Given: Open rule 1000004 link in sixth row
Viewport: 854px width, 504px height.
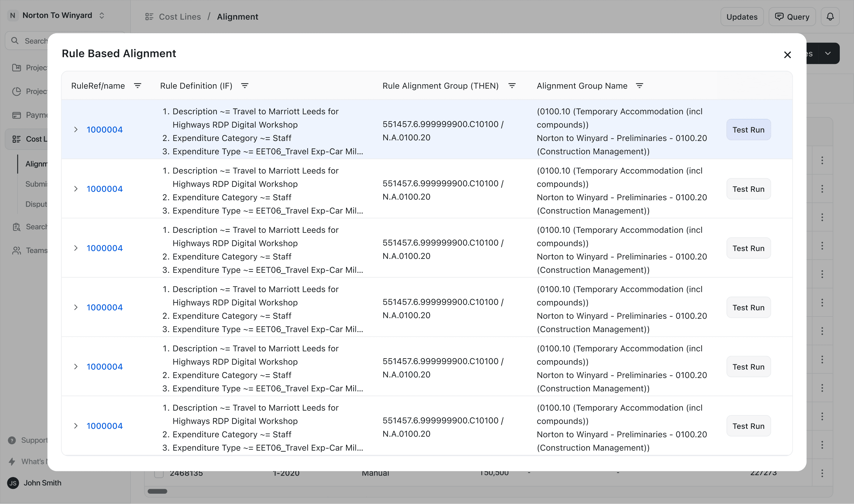Looking at the screenshot, I should click(104, 426).
